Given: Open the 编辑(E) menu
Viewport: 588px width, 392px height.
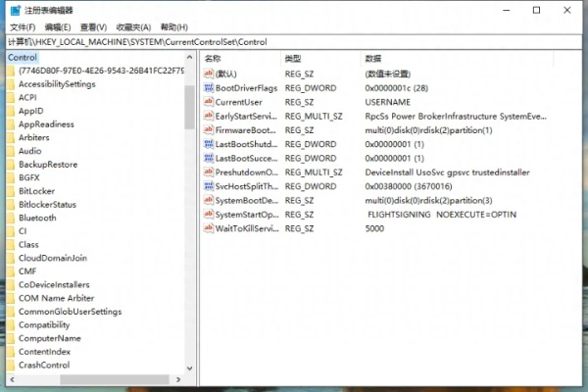Looking at the screenshot, I should click(x=58, y=27).
